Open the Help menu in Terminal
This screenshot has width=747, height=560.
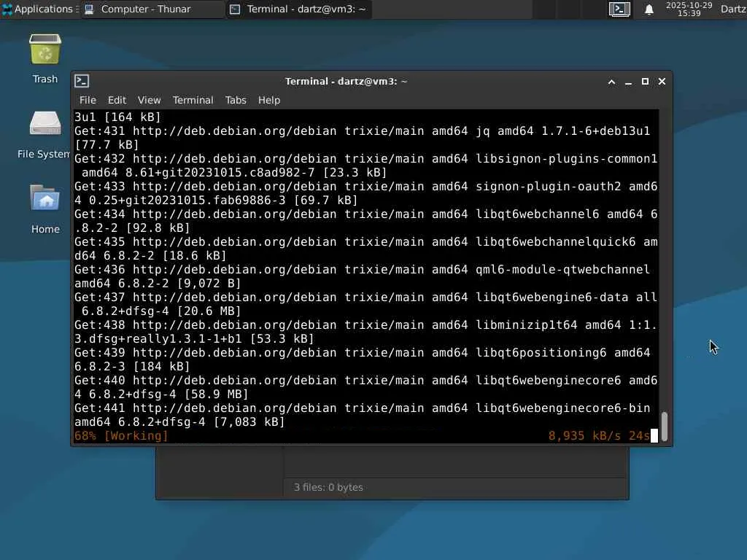pyautogui.click(x=269, y=100)
